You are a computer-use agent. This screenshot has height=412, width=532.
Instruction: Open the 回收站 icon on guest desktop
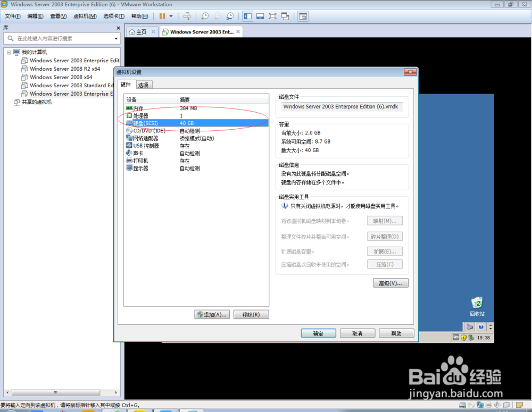[x=477, y=307]
